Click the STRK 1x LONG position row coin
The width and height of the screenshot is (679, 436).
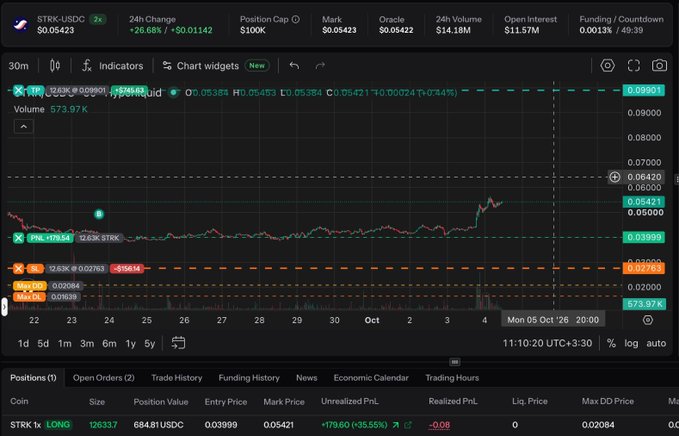click(x=41, y=425)
